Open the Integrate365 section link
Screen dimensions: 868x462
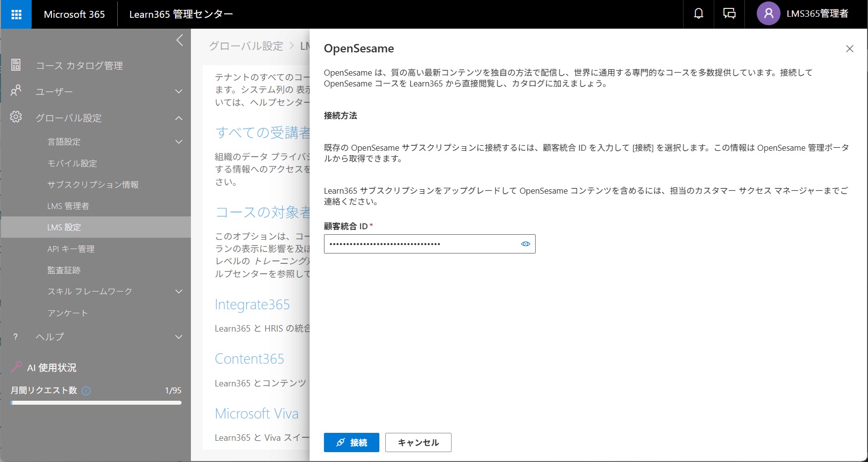tap(252, 304)
